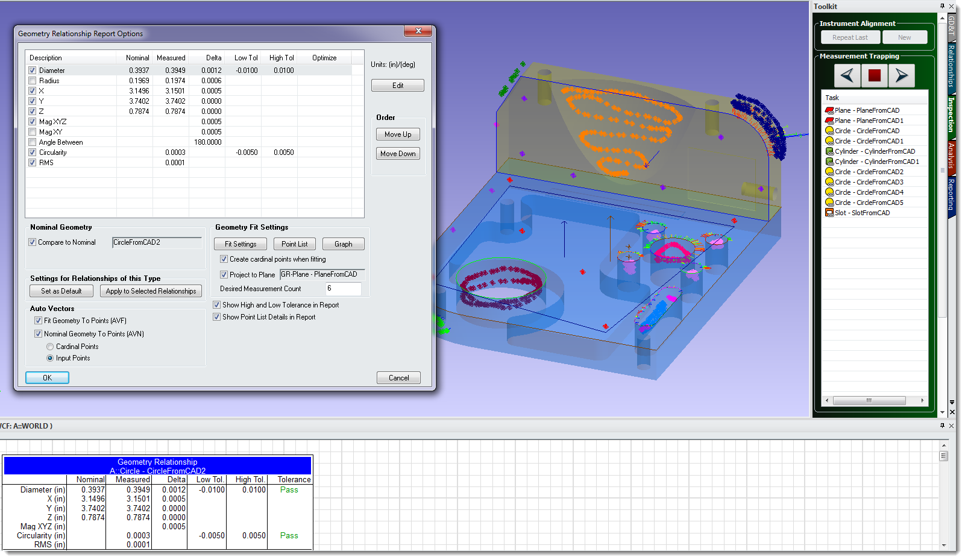Click the Plane - PlaneFromCAD1 task icon
The image size is (965, 560).
click(x=829, y=121)
